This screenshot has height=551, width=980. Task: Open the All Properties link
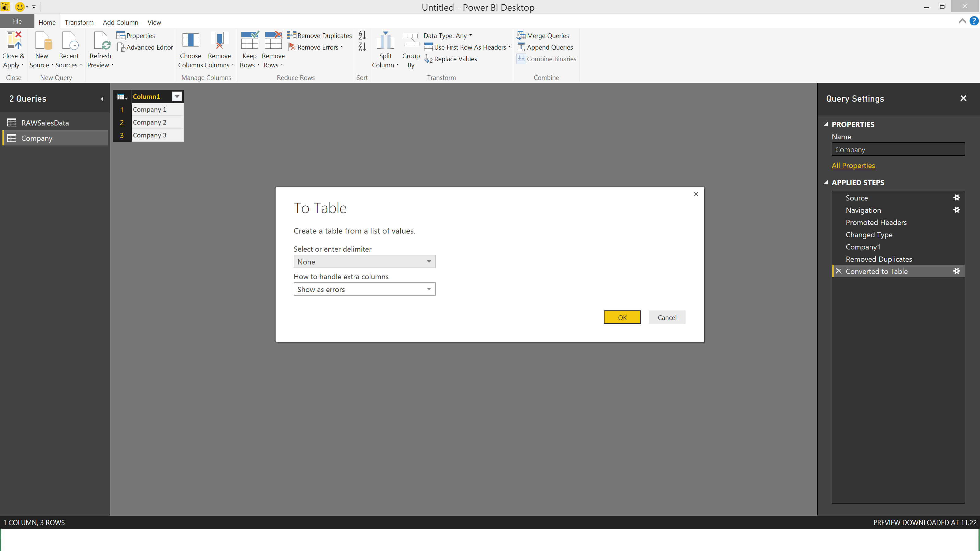click(x=853, y=165)
